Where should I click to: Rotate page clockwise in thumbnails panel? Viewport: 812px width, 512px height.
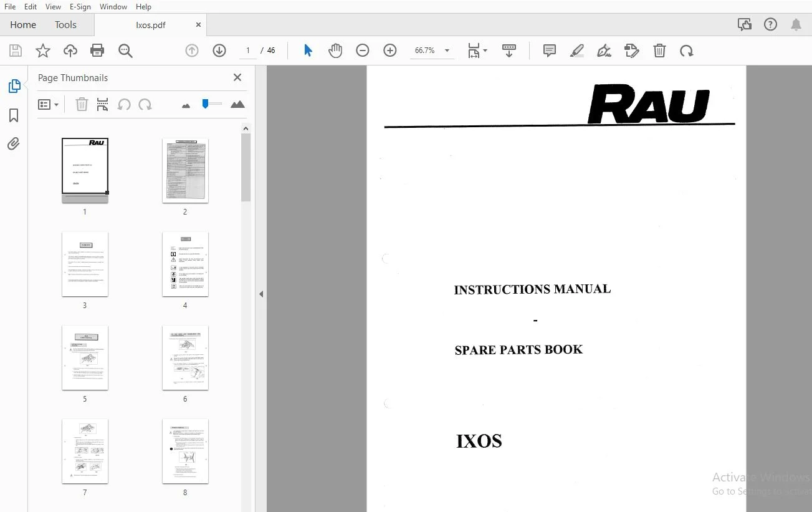pyautogui.click(x=145, y=105)
